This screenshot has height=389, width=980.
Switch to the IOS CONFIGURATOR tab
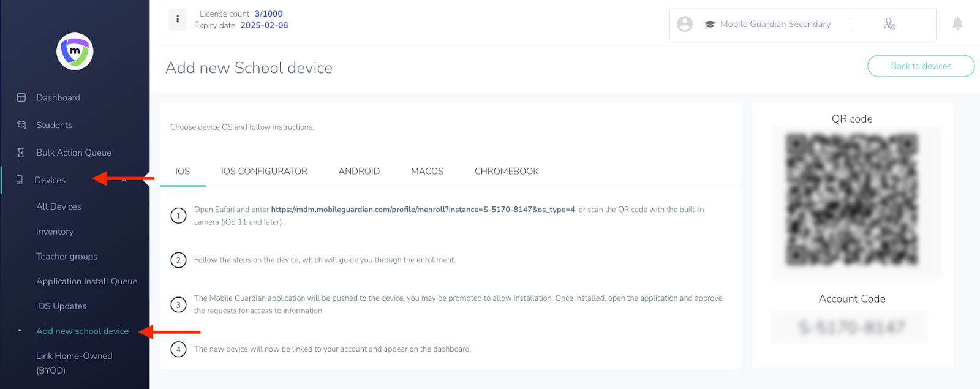click(264, 172)
